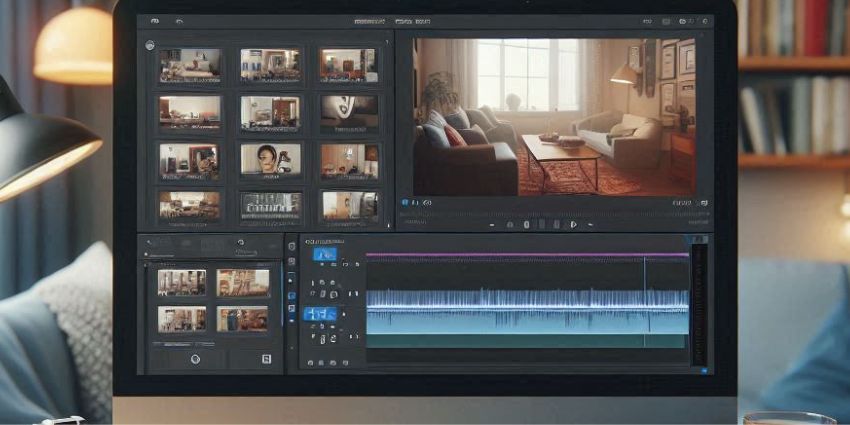Click the blue icon under the preview's left corner
850x425 pixels.
tap(404, 203)
